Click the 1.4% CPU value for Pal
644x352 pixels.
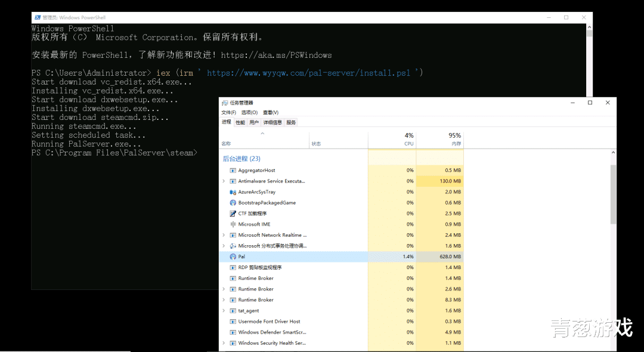coord(408,257)
